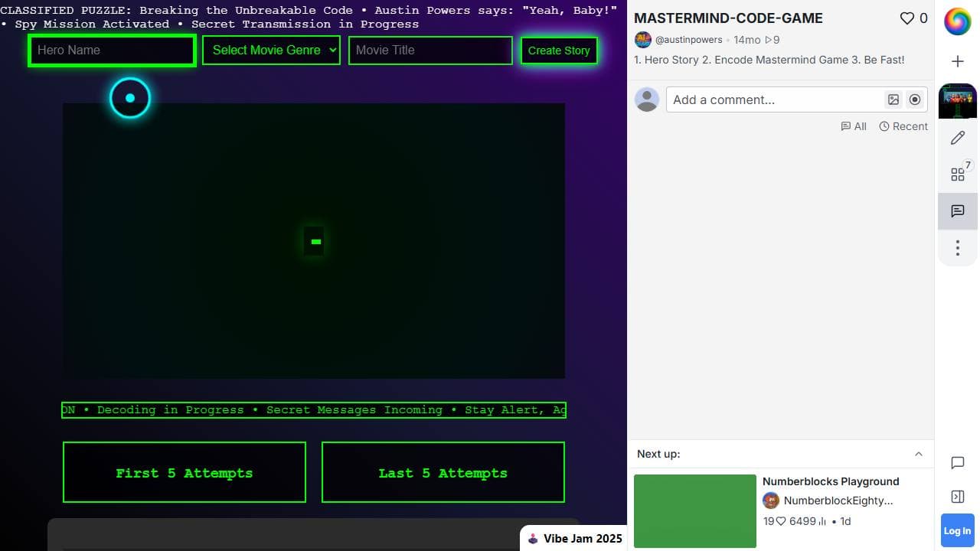
Task: Open the Select Movie Genre dropdown
Action: tap(271, 51)
